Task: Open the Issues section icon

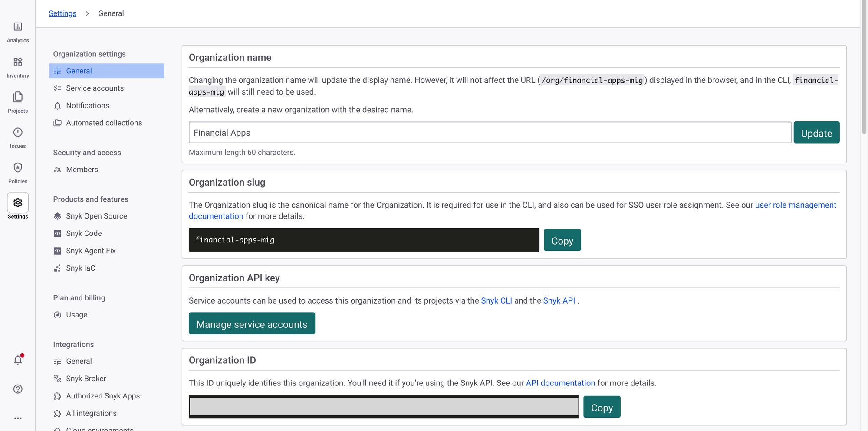Action: pos(18,132)
